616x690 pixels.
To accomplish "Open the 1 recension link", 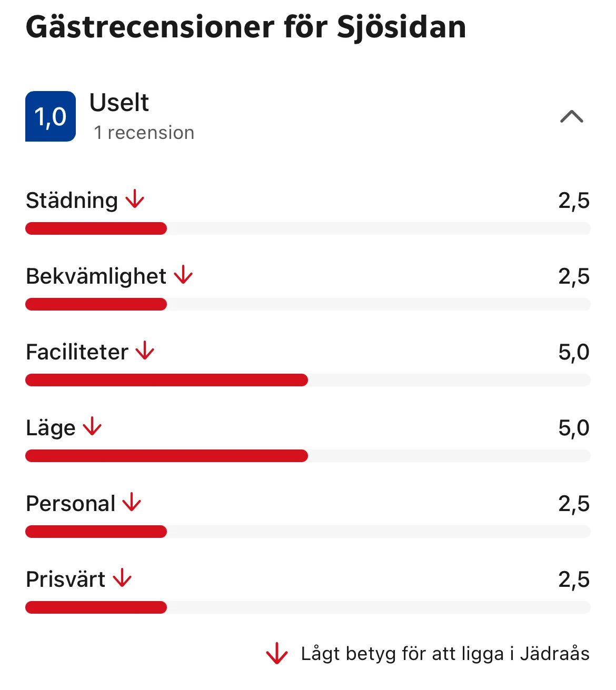I will pos(144,133).
